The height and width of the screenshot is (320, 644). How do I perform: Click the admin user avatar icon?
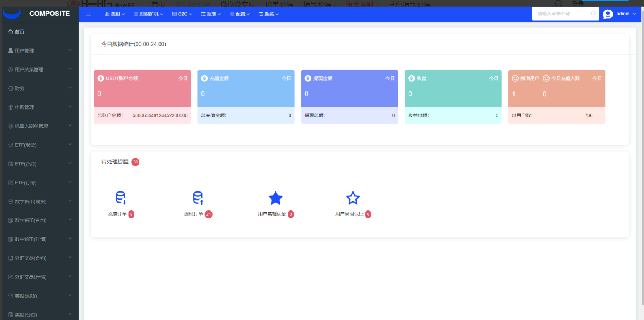coord(608,14)
